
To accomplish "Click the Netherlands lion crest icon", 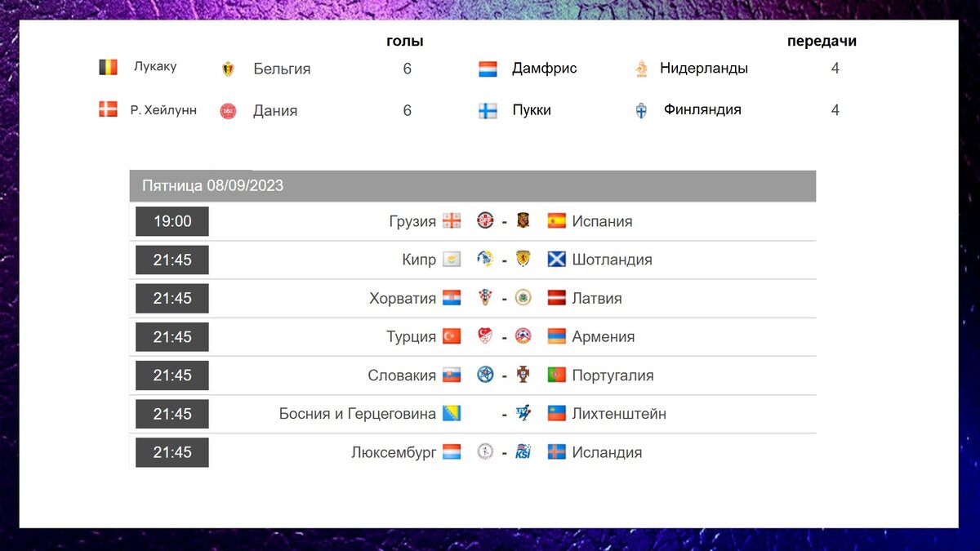I will pos(641,69).
